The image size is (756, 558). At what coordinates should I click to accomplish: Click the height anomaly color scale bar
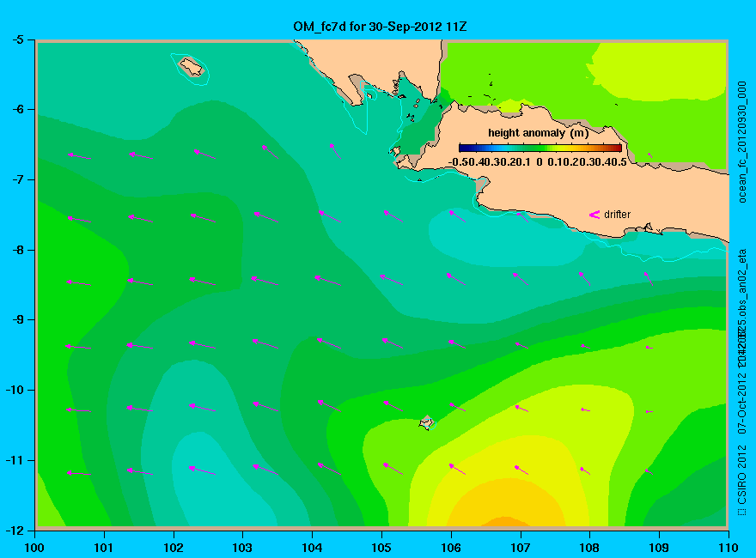540,148
